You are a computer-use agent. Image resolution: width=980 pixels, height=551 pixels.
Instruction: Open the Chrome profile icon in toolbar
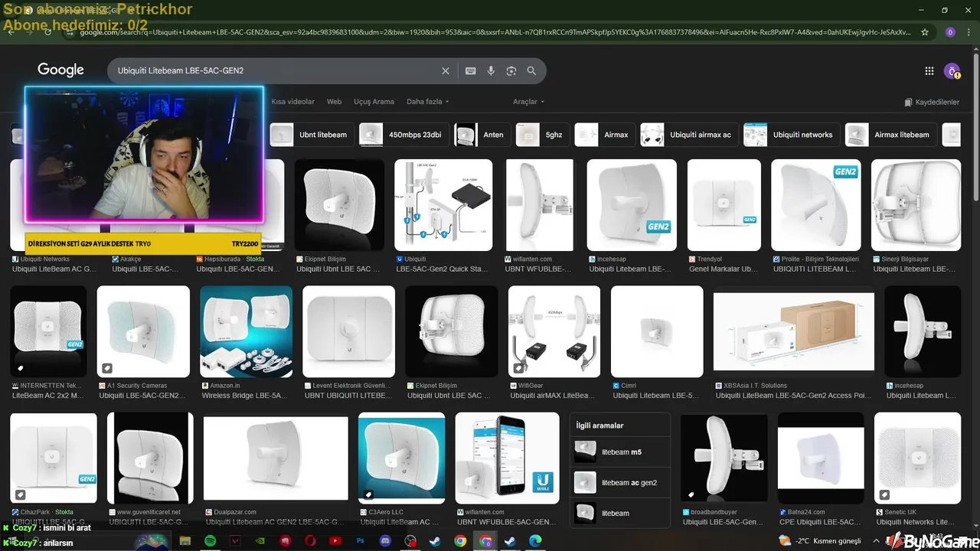(950, 32)
